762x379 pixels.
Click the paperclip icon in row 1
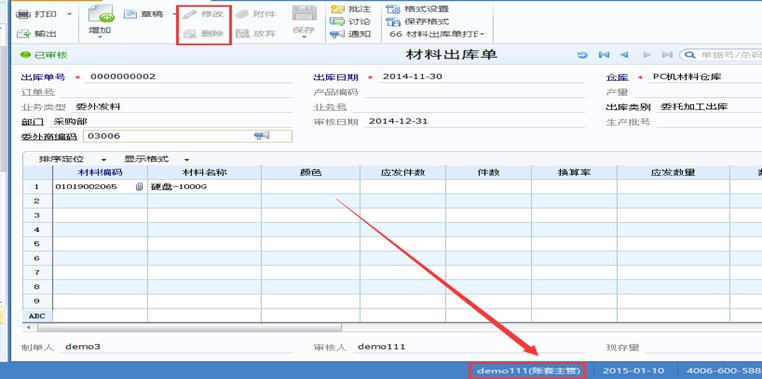pyautogui.click(x=139, y=187)
